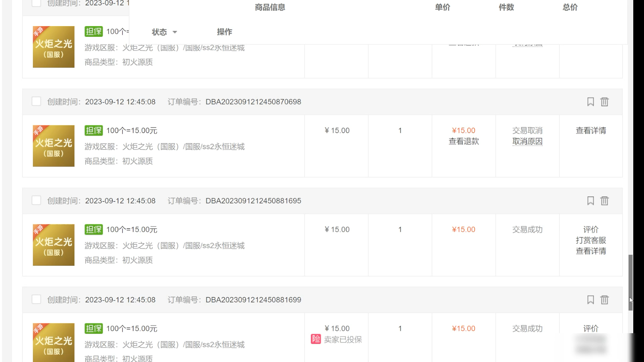Click 交易成功 status in order ending 881695
The width and height of the screenshot is (644, 362).
click(527, 229)
